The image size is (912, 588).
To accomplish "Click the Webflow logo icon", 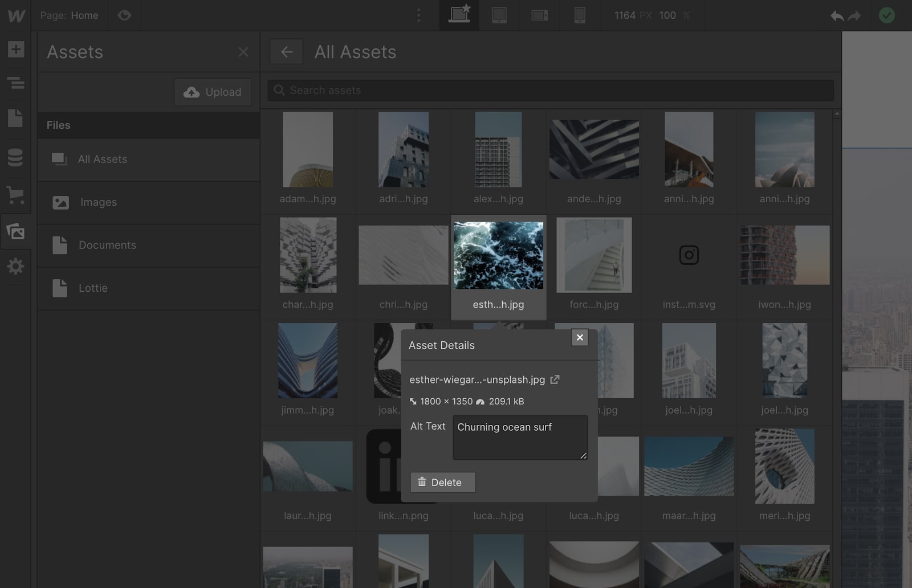I will pyautogui.click(x=16, y=15).
